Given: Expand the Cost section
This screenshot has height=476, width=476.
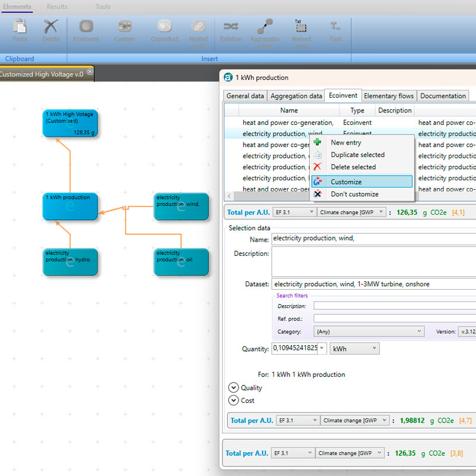Looking at the screenshot, I should (233, 401).
